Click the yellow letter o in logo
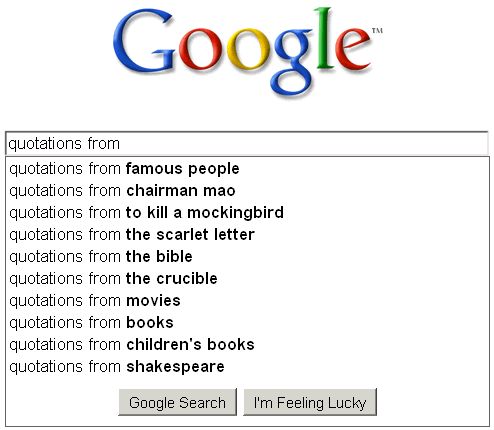This screenshot has height=430, width=494. click(248, 49)
